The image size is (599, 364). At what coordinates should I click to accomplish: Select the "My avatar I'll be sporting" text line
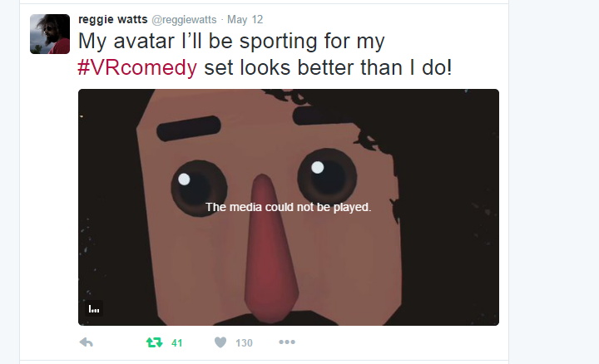[231, 42]
